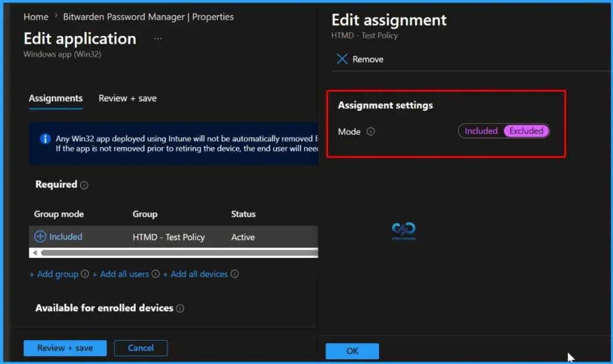Image resolution: width=613 pixels, height=364 pixels.
Task: Click info icon after Add all devices
Action: pyautogui.click(x=235, y=274)
